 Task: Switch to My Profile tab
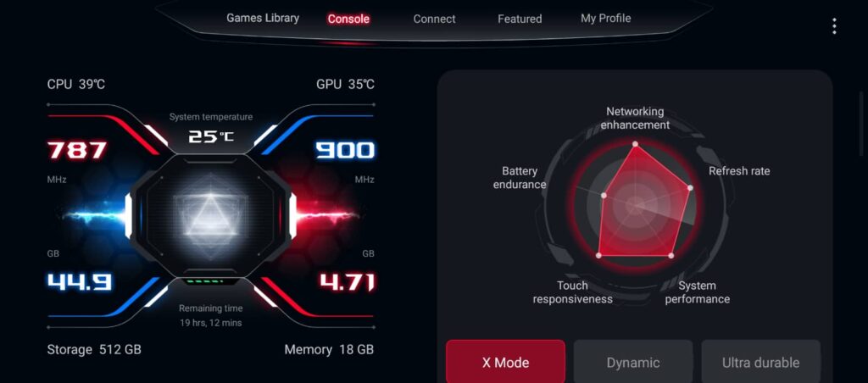(605, 19)
